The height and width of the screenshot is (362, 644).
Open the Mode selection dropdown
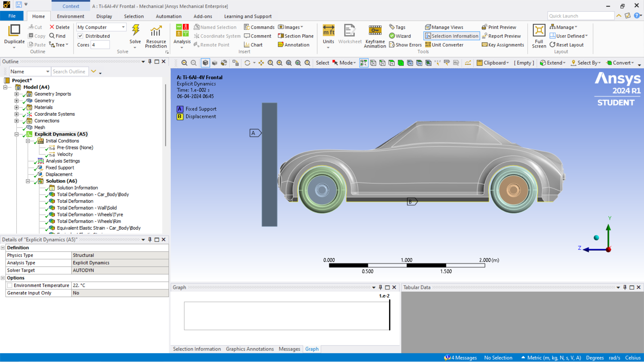344,63
